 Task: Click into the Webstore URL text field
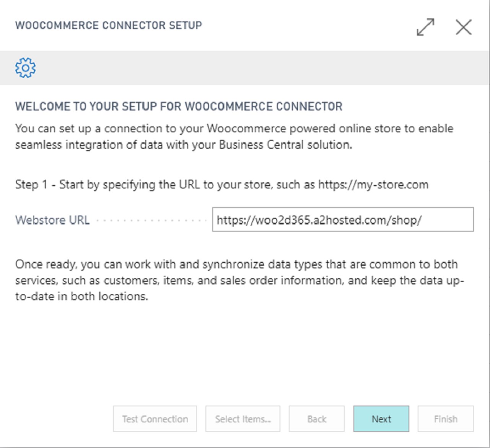[x=342, y=219]
